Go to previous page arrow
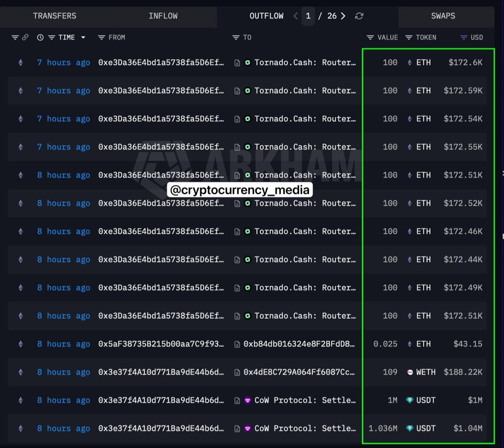The width and height of the screenshot is (504, 448). coord(296,16)
